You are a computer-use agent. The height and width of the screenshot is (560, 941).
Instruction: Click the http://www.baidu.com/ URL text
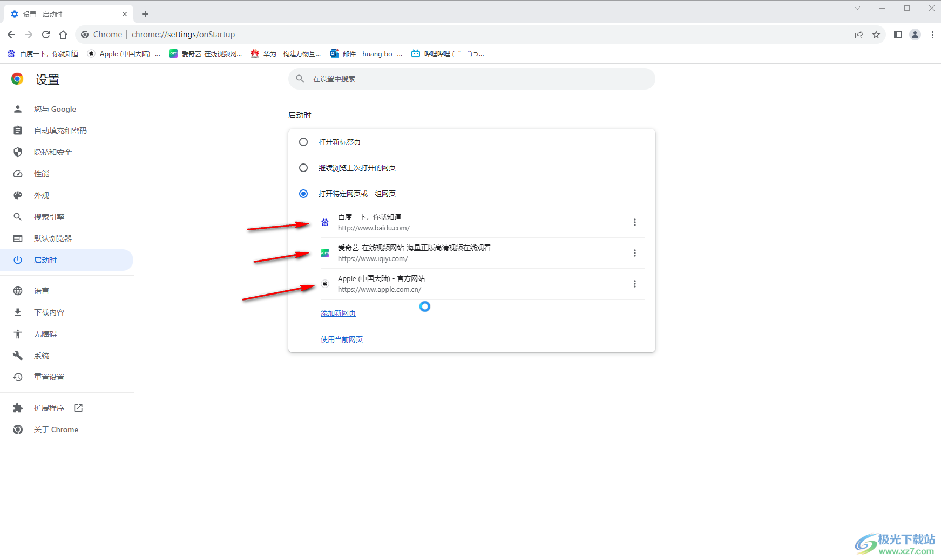[x=374, y=228]
